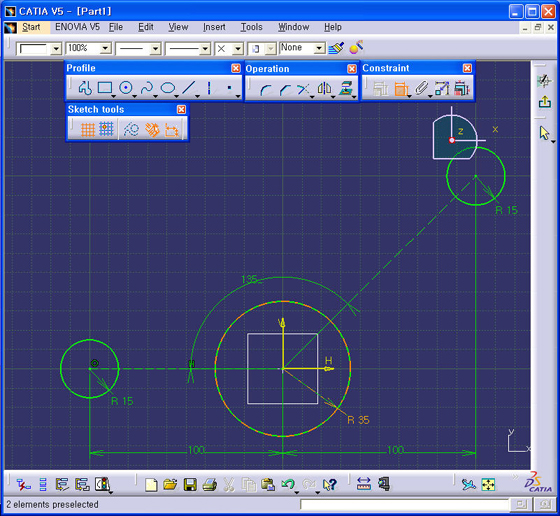Click the command input field in status bar

tap(405, 505)
